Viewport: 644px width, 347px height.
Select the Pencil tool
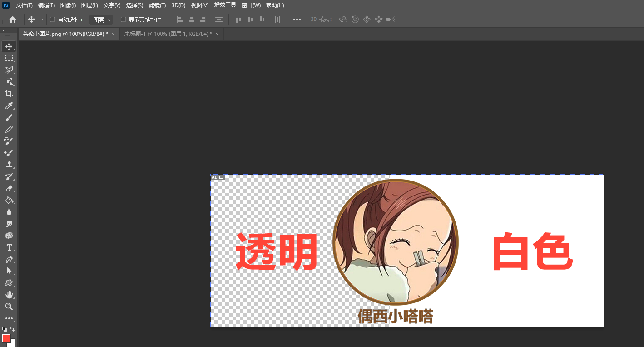pos(9,129)
